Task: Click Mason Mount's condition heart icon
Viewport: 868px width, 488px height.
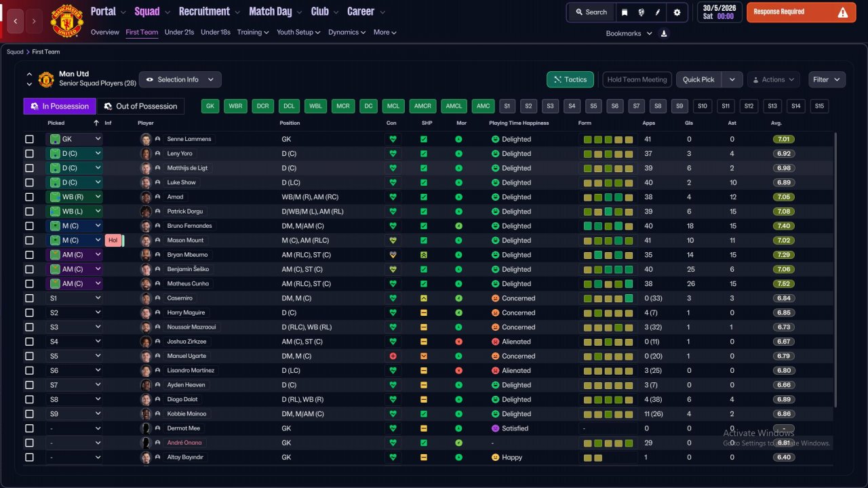Action: click(392, 241)
